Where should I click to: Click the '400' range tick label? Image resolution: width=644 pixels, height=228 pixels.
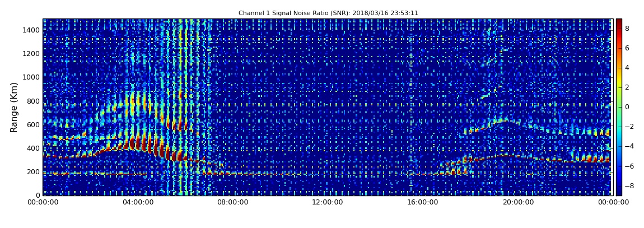tap(34, 148)
